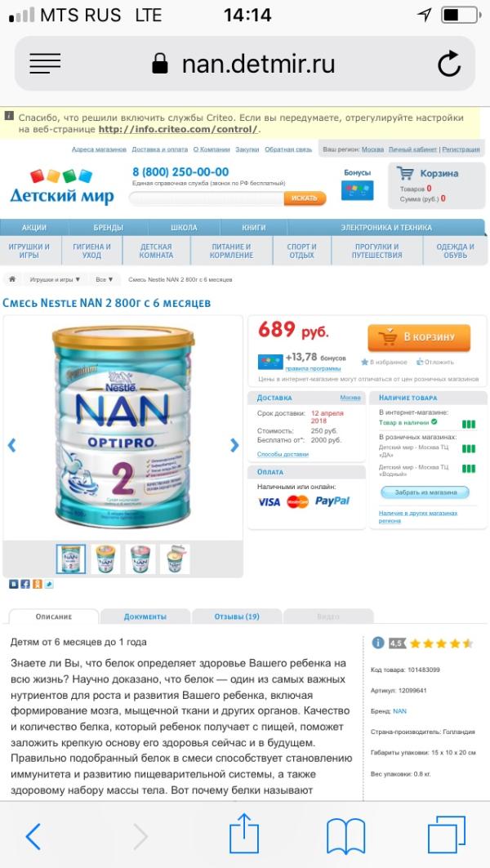Share the product via the Facebook icon
490x868 pixels.
pos(25,584)
